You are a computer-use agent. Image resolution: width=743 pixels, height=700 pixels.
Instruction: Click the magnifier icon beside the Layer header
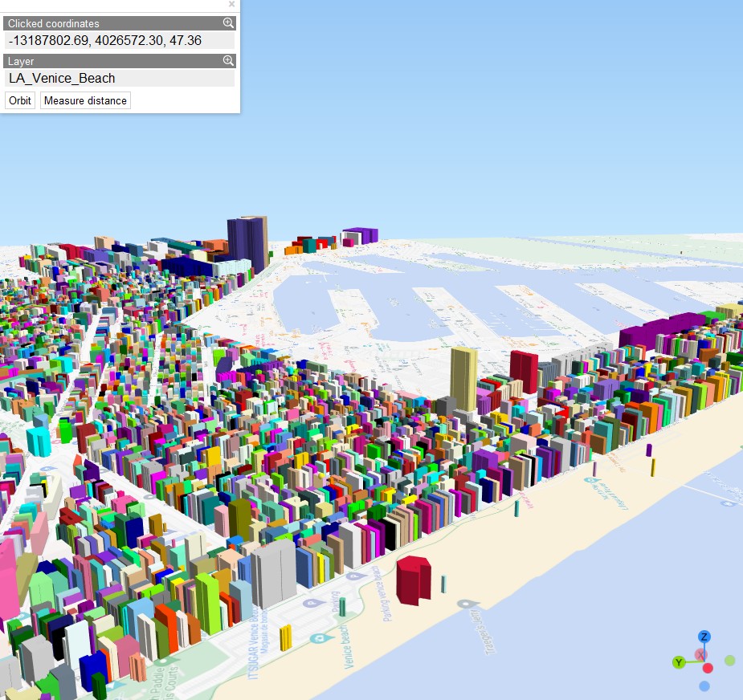[228, 61]
